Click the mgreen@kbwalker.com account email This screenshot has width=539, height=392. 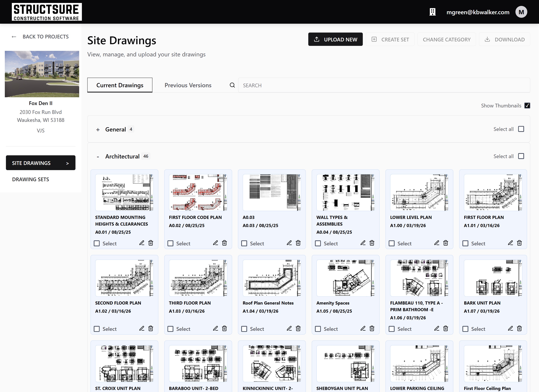478,12
